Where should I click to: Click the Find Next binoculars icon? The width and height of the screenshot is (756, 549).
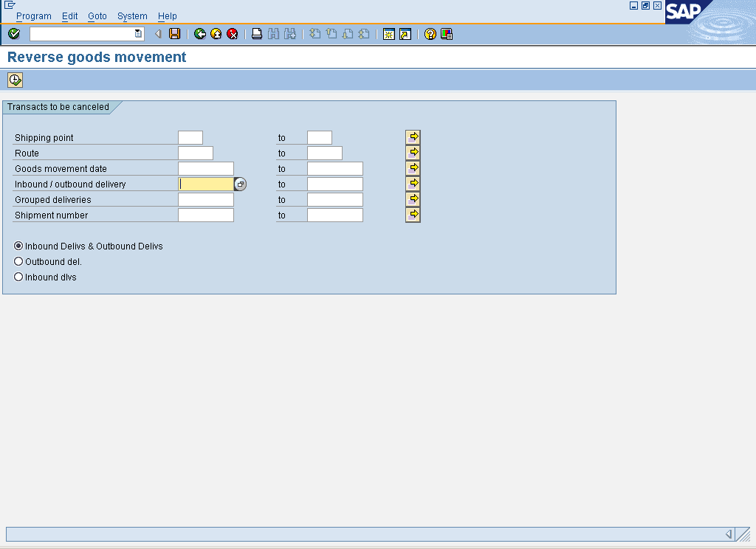point(289,34)
